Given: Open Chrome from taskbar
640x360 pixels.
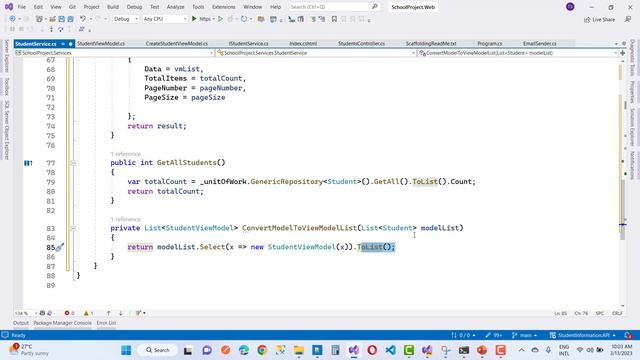Looking at the screenshot, I should tap(262, 350).
